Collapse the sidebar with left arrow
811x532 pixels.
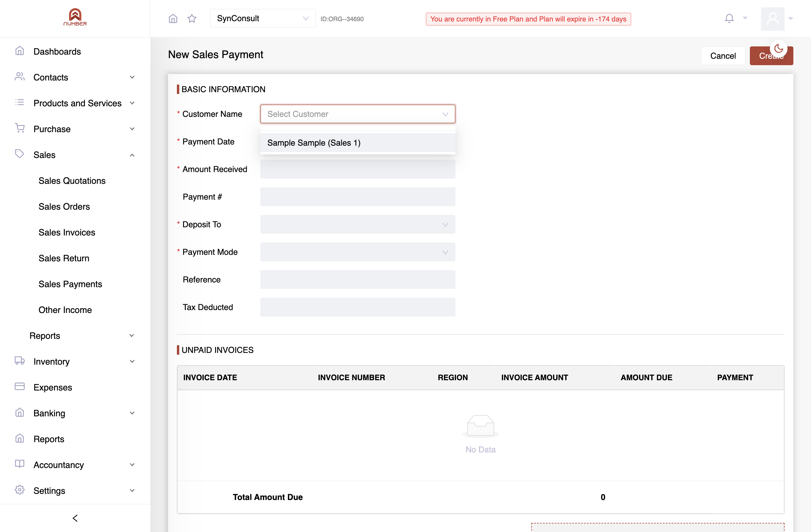pos(75,518)
